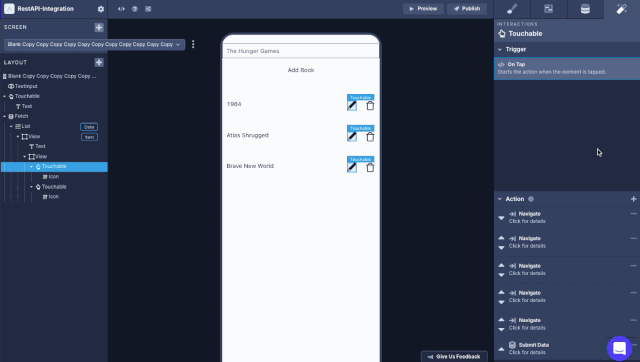Screen dimensions: 640x362
Task: Click the Item badge on View row
Action: point(89,137)
